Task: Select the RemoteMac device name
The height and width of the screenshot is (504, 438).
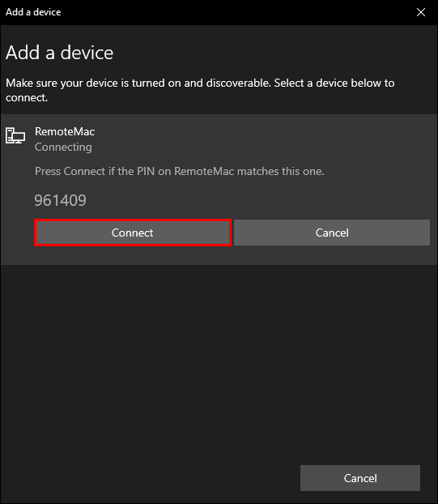Action: [x=65, y=131]
